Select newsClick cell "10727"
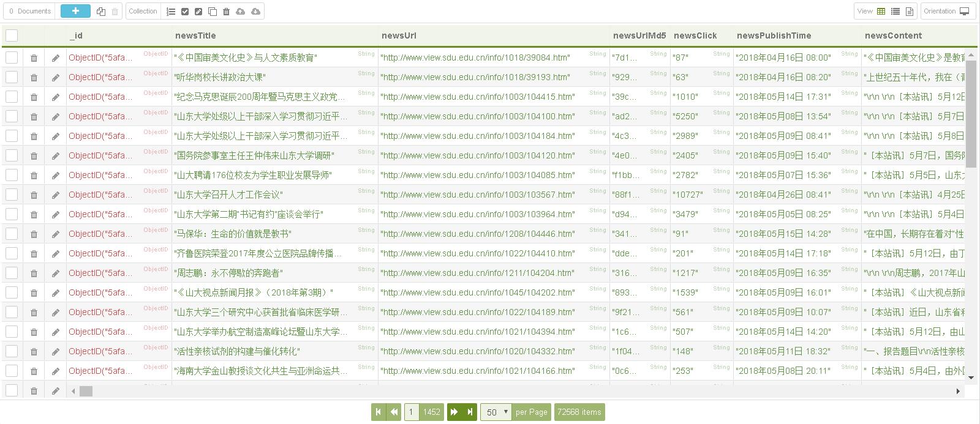 (701, 195)
